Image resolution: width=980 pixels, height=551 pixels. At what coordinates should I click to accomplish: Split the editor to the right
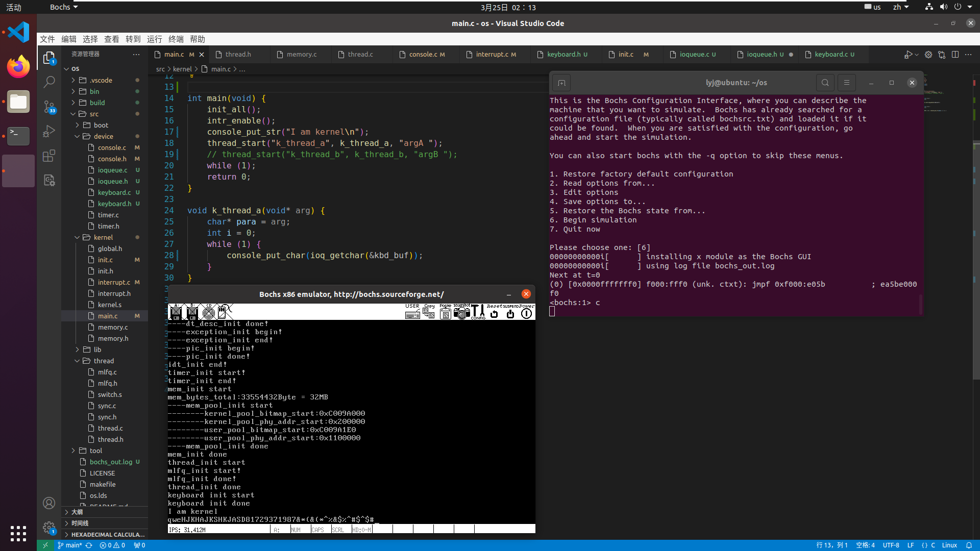click(x=955, y=55)
